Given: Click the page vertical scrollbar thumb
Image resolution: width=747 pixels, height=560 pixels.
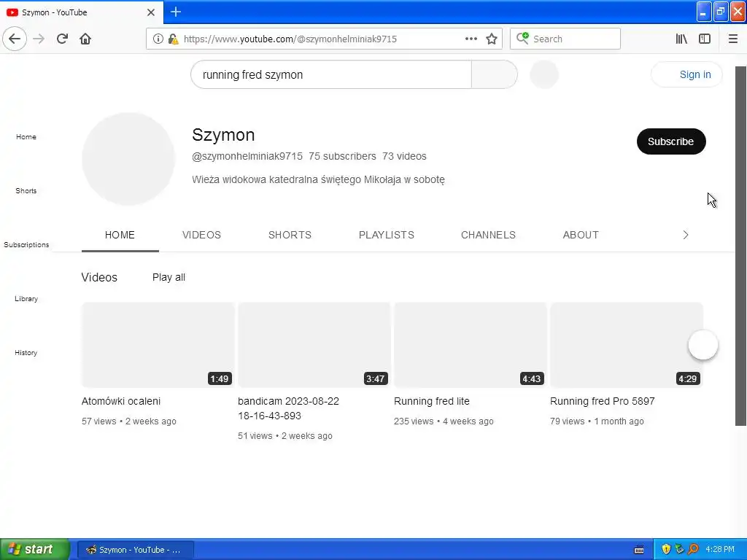Looking at the screenshot, I should pos(740,246).
